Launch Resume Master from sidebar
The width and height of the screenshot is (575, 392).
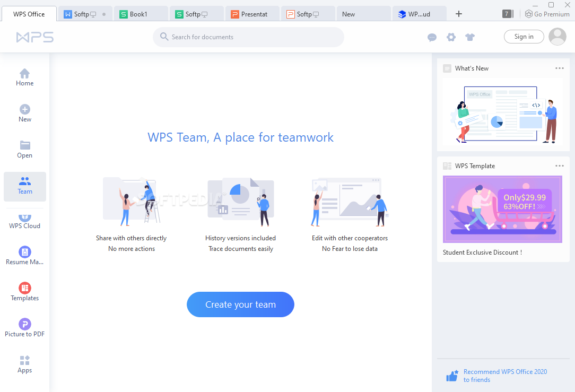[24, 256]
